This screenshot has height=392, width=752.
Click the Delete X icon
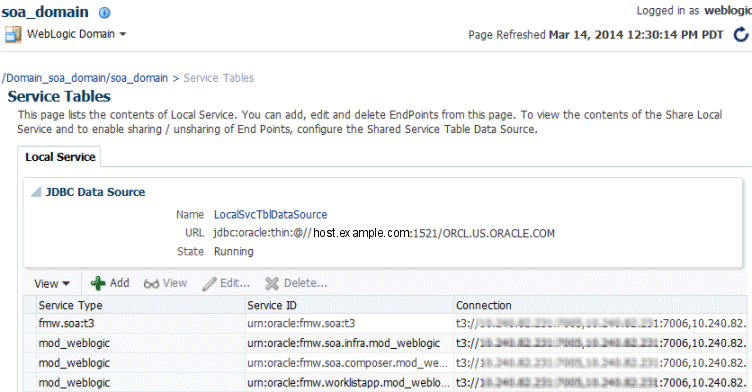tap(272, 284)
